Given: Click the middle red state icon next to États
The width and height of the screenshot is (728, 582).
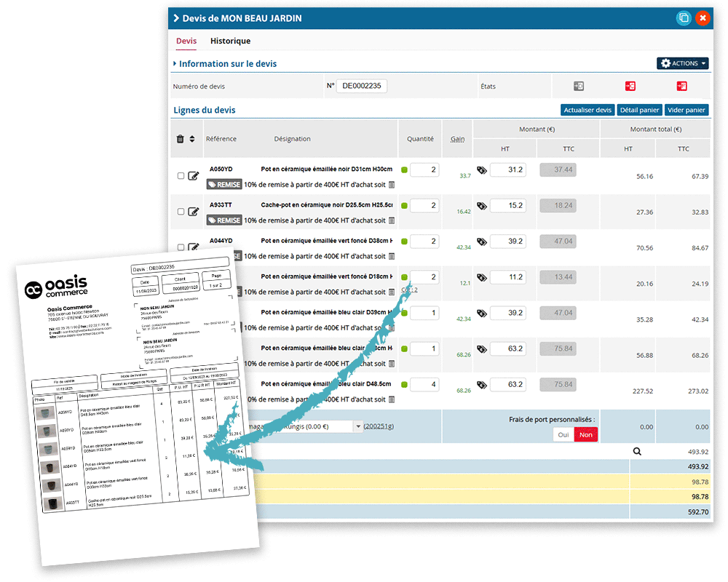Looking at the screenshot, I should [x=630, y=86].
